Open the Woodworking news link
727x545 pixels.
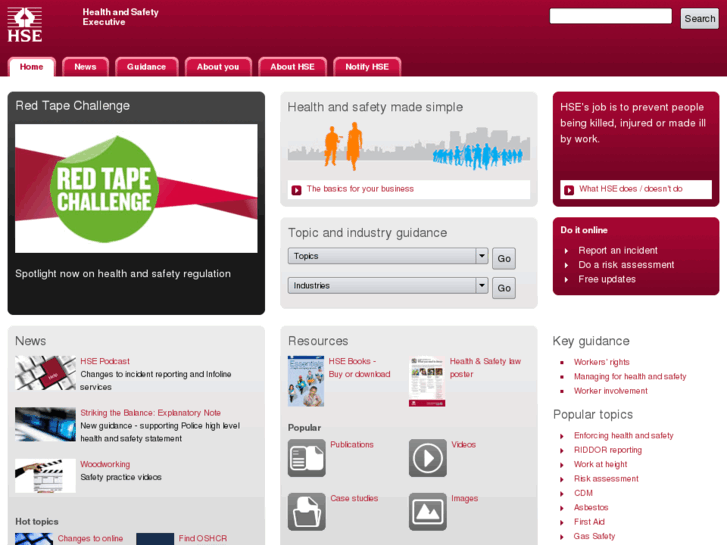(105, 464)
